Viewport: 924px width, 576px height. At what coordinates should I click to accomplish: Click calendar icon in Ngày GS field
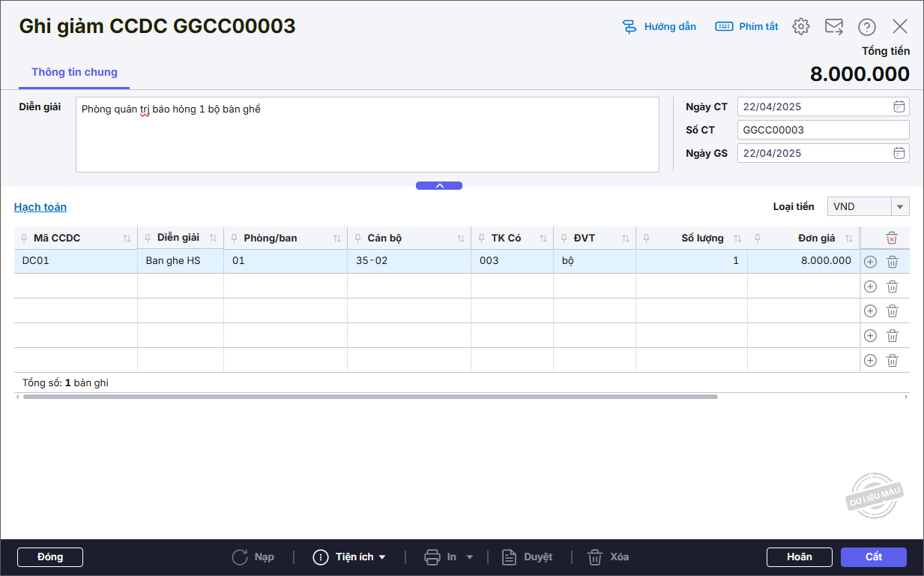(x=899, y=153)
